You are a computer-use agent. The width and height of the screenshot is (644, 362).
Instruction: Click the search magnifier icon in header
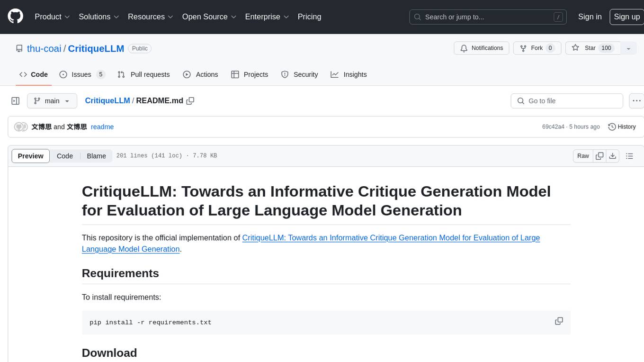coord(418,17)
